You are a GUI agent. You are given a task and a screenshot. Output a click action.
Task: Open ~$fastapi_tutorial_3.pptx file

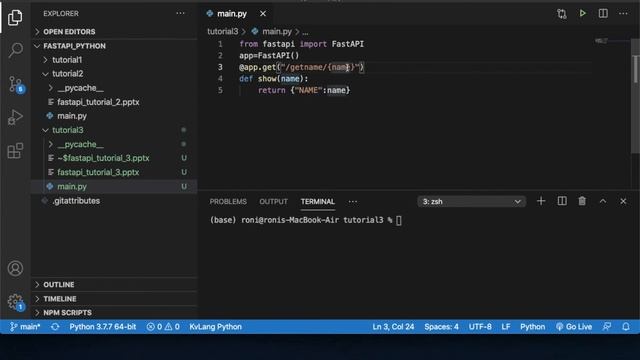114,158
